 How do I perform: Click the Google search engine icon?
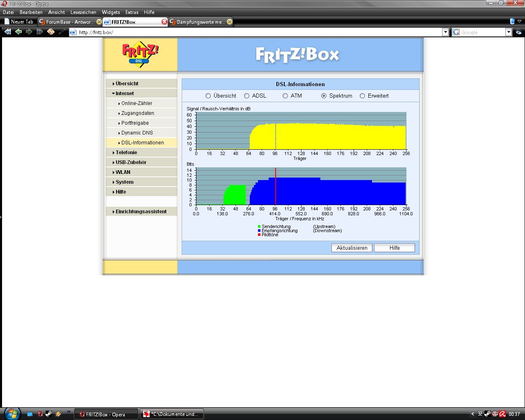(456, 32)
